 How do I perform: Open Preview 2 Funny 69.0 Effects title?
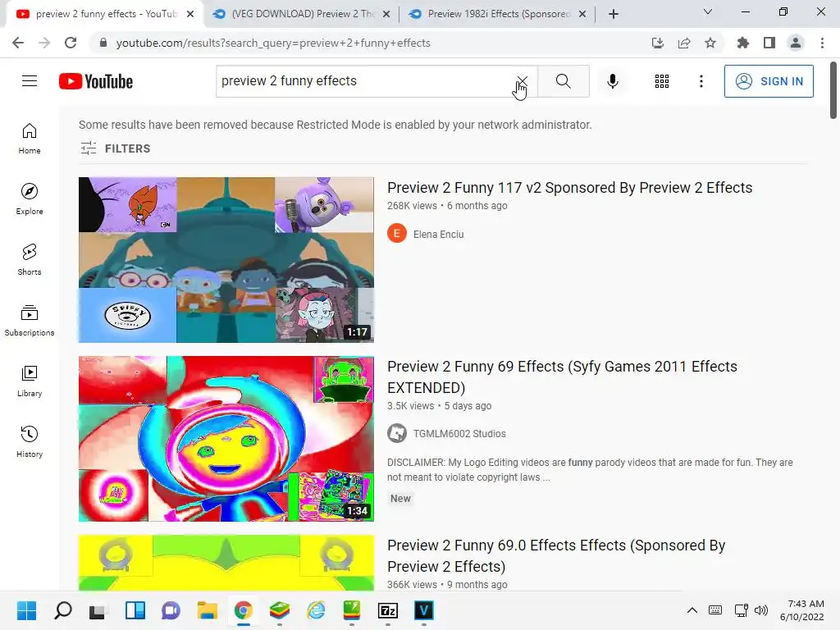tap(556, 555)
